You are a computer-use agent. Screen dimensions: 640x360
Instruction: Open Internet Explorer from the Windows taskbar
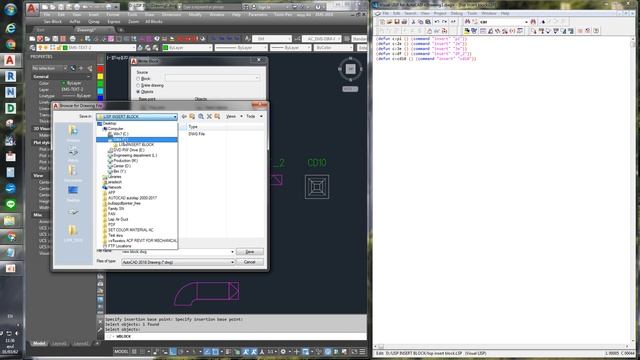click(x=10, y=27)
